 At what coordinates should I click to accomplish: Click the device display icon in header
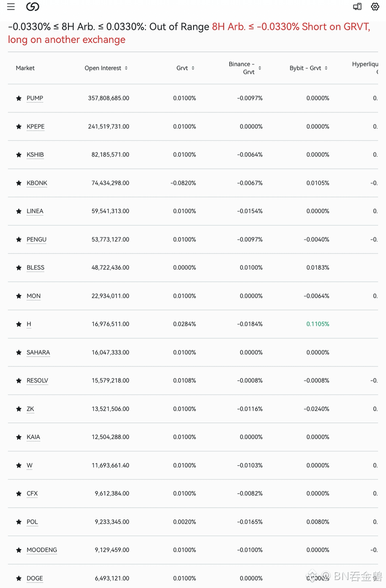pyautogui.click(x=358, y=7)
